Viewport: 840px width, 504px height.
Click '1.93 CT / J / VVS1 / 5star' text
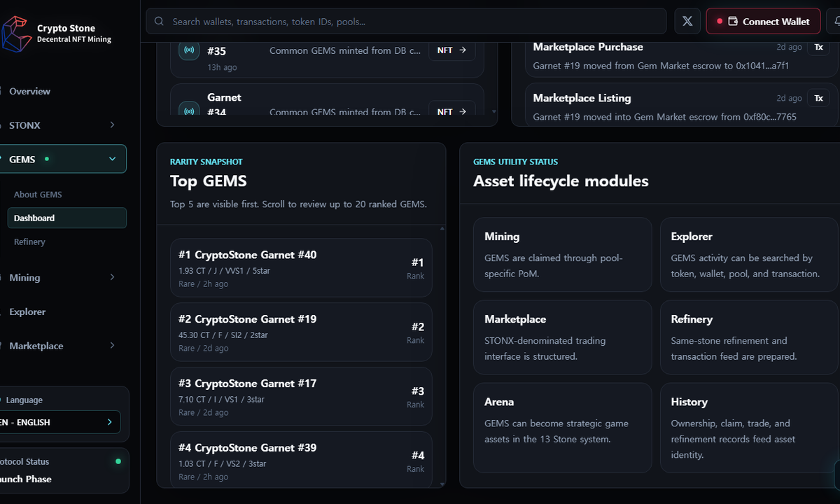[x=223, y=270]
